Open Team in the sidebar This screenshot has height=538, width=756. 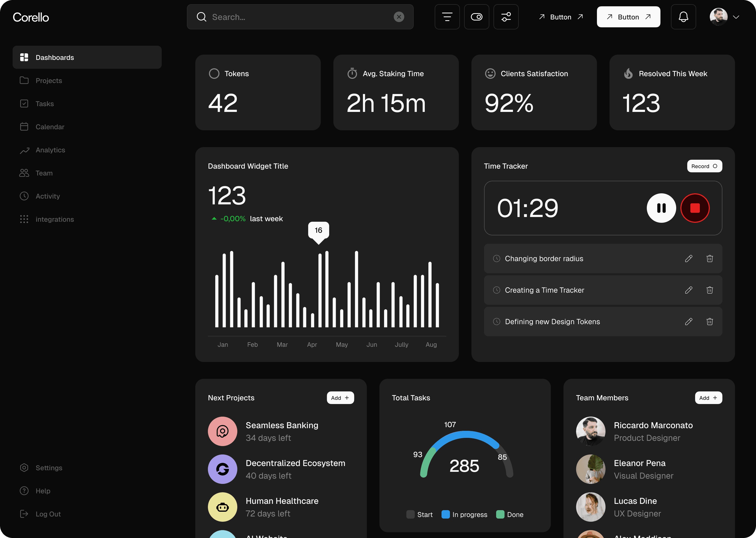coord(87,173)
